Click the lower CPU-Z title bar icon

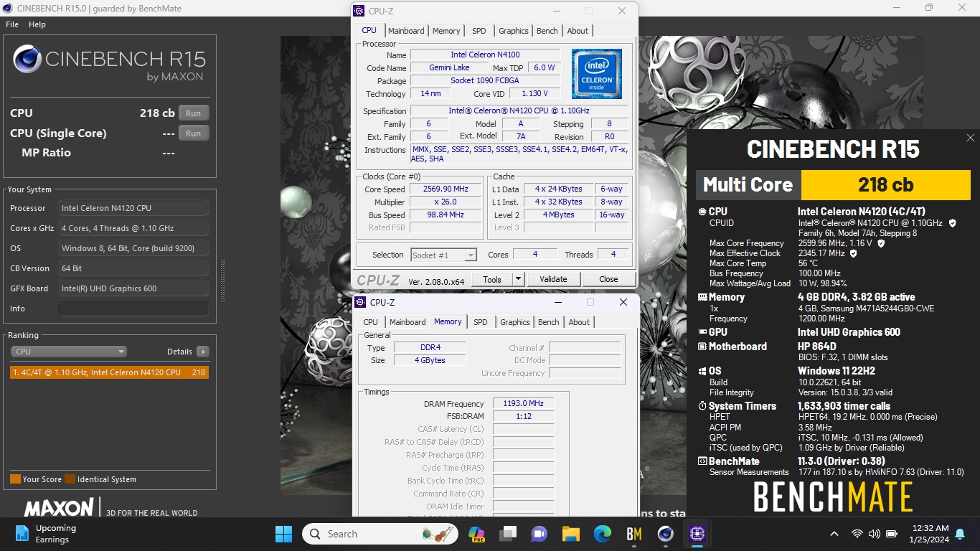[361, 302]
